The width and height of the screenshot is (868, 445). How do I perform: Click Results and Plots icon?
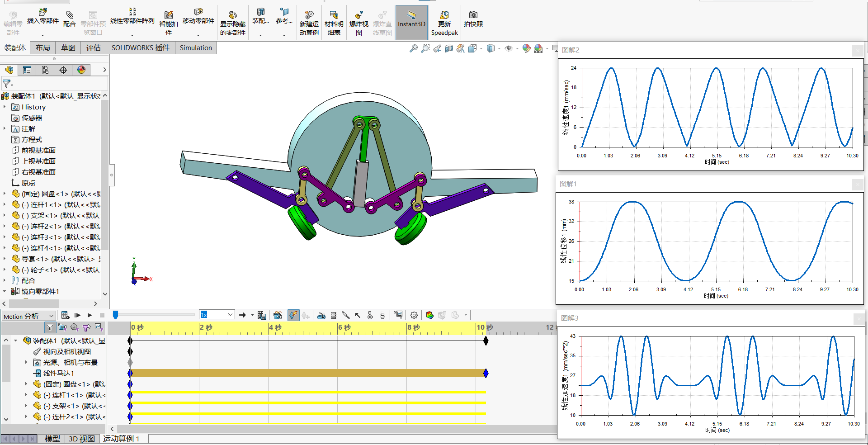pyautogui.click(x=398, y=315)
